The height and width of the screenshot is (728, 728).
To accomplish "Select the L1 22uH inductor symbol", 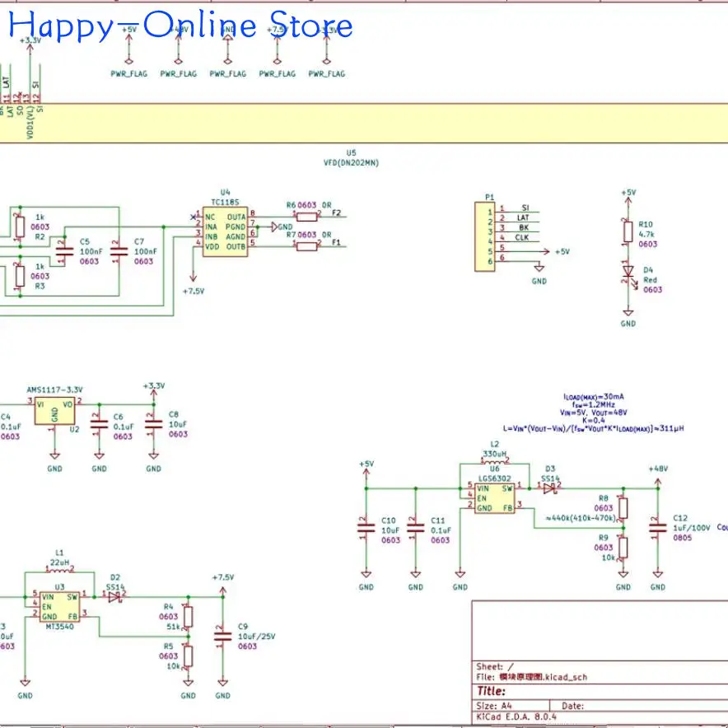I will pyautogui.click(x=59, y=569).
